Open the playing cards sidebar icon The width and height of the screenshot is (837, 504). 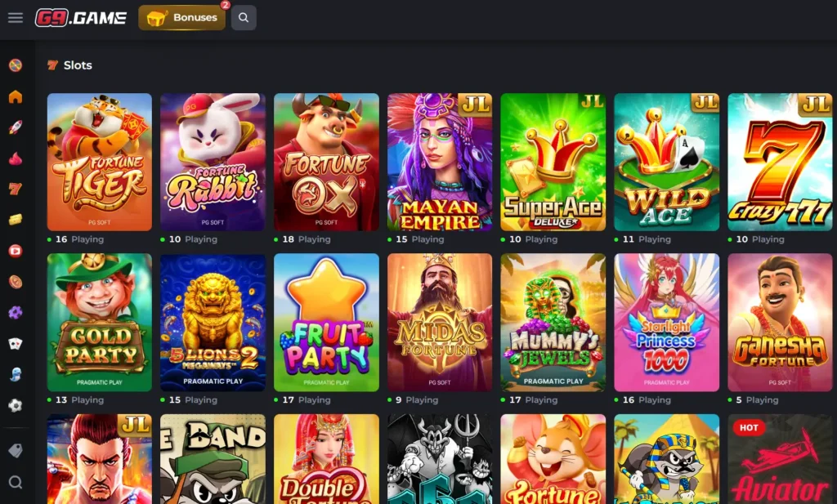coord(16,343)
